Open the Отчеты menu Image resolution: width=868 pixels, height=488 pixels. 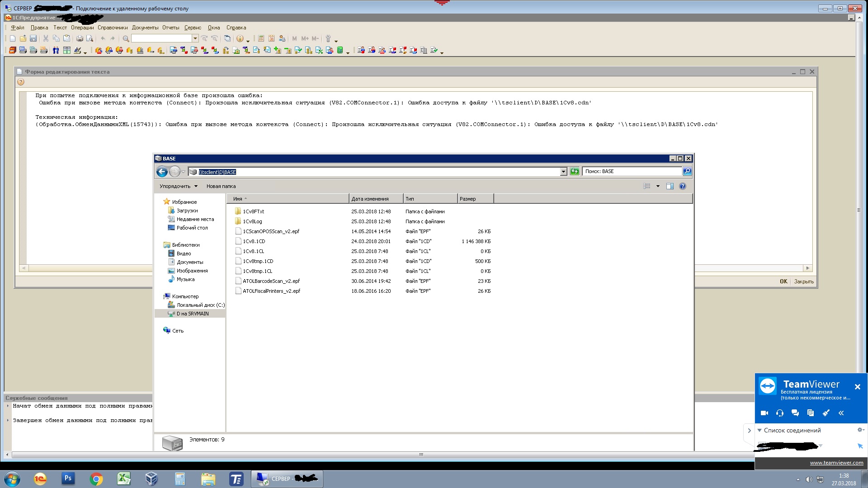[x=170, y=28]
